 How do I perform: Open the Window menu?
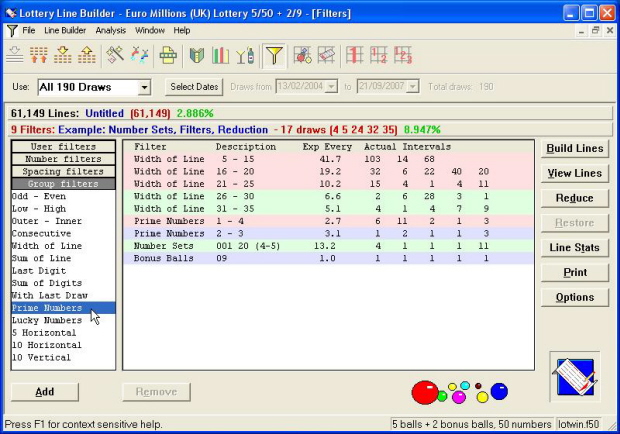pos(149,30)
